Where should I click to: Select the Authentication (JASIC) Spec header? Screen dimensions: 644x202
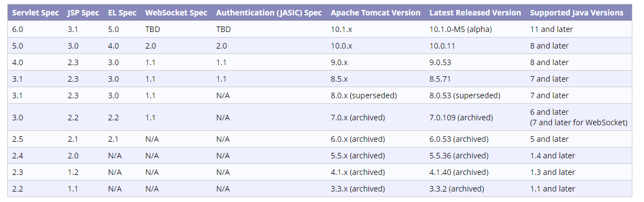coord(269,13)
